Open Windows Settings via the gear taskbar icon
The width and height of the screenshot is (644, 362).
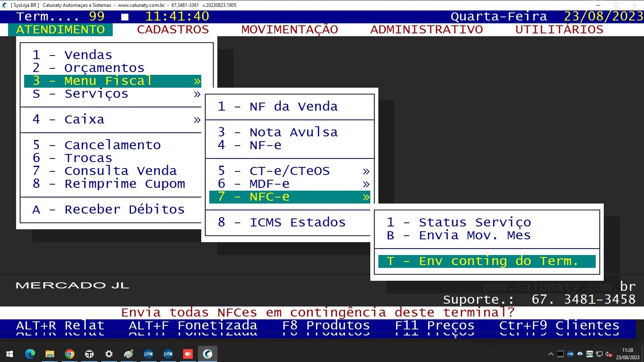pyautogui.click(x=109, y=354)
